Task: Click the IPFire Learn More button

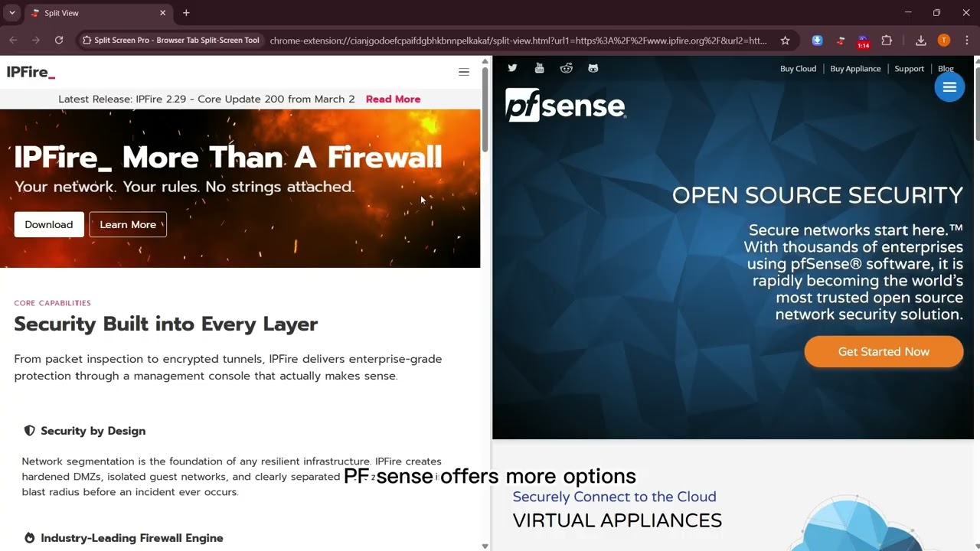Action: [x=128, y=224]
